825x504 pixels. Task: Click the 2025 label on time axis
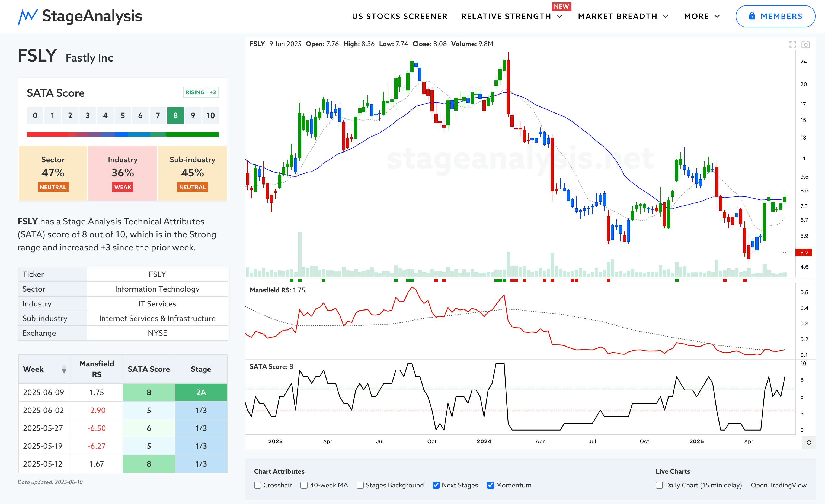tap(696, 441)
